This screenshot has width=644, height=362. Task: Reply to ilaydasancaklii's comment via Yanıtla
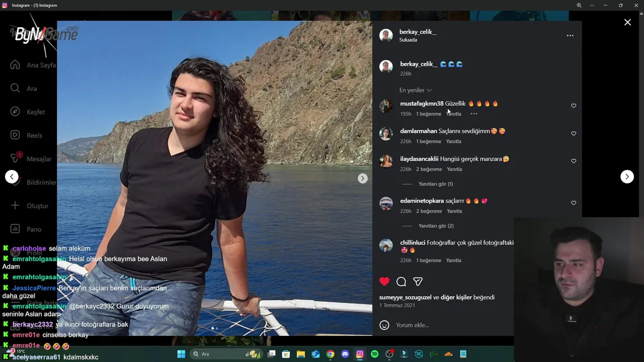454,169
